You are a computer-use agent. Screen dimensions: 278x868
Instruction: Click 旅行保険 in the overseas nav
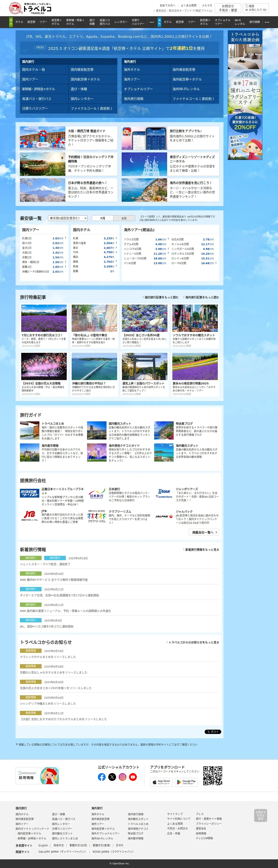[x=255, y=22]
